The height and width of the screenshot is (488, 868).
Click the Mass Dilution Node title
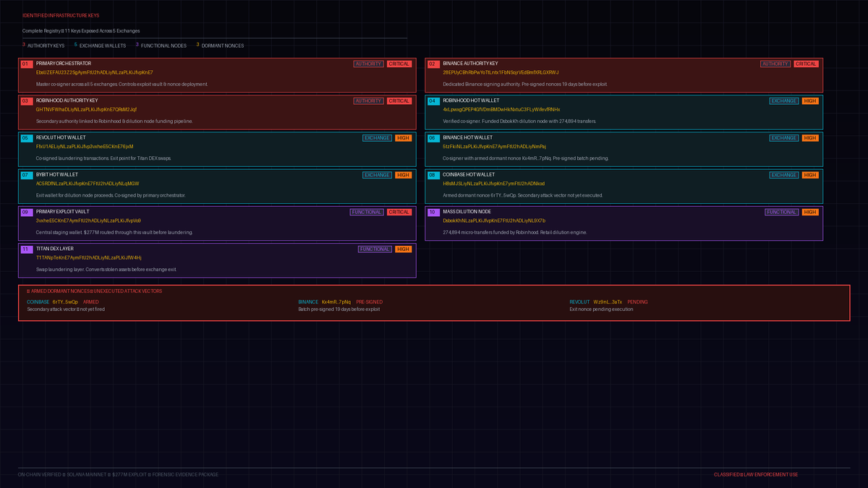pyautogui.click(x=467, y=212)
